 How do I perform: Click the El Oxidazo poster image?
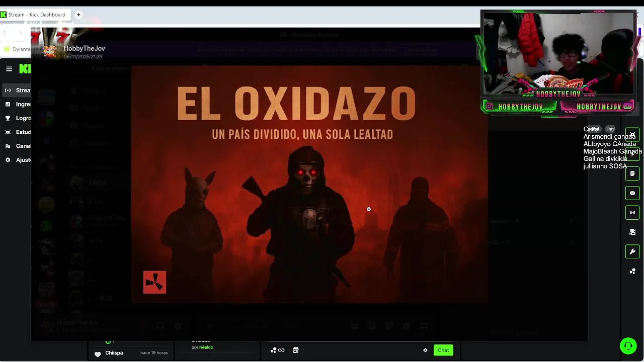309,185
